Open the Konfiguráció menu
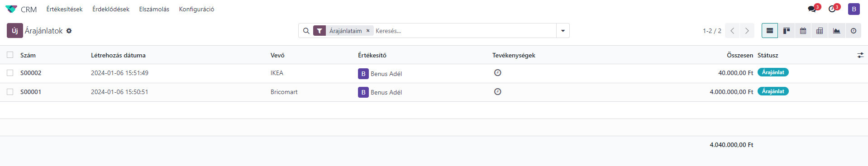 [196, 9]
